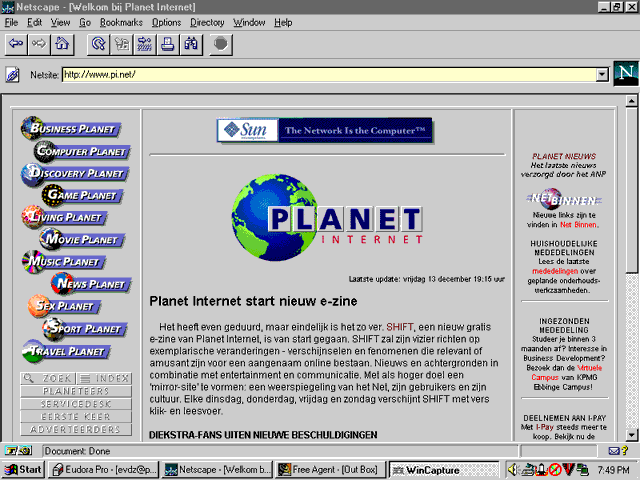Expand the Netsite URL history dropdown
Viewport: 640px width, 480px height.
[602, 75]
